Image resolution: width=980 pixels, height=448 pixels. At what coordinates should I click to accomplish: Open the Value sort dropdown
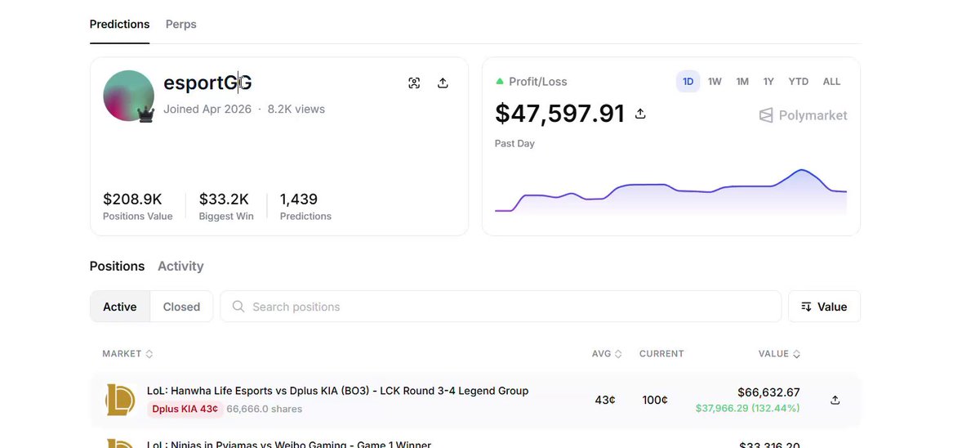point(824,307)
